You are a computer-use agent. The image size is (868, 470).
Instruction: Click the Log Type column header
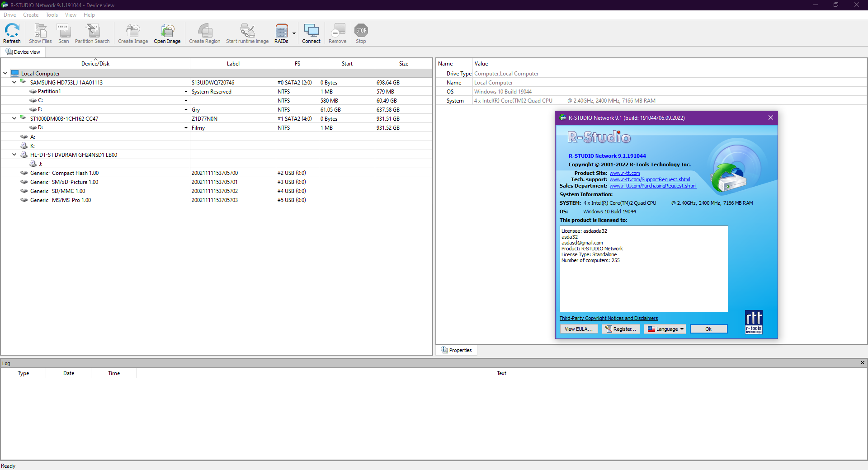pos(24,373)
